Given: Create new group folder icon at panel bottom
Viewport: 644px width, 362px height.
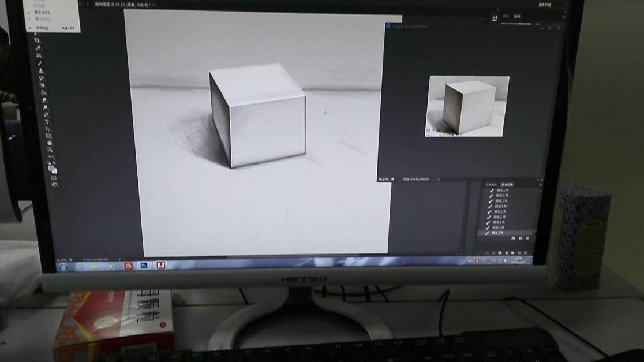Looking at the screenshot, I should click(x=512, y=253).
